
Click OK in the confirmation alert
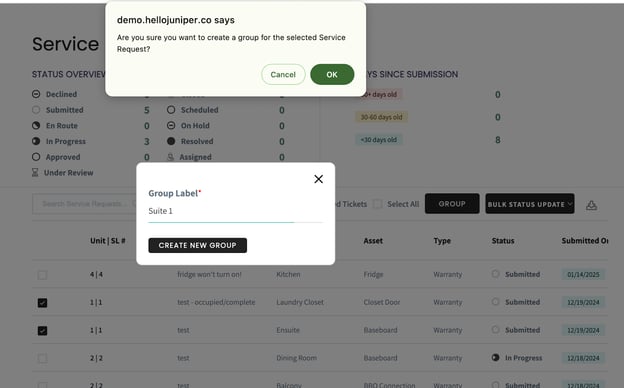coord(332,74)
